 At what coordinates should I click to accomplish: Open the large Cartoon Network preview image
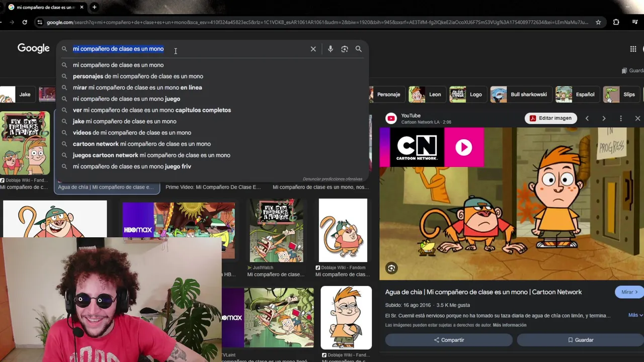click(x=512, y=204)
